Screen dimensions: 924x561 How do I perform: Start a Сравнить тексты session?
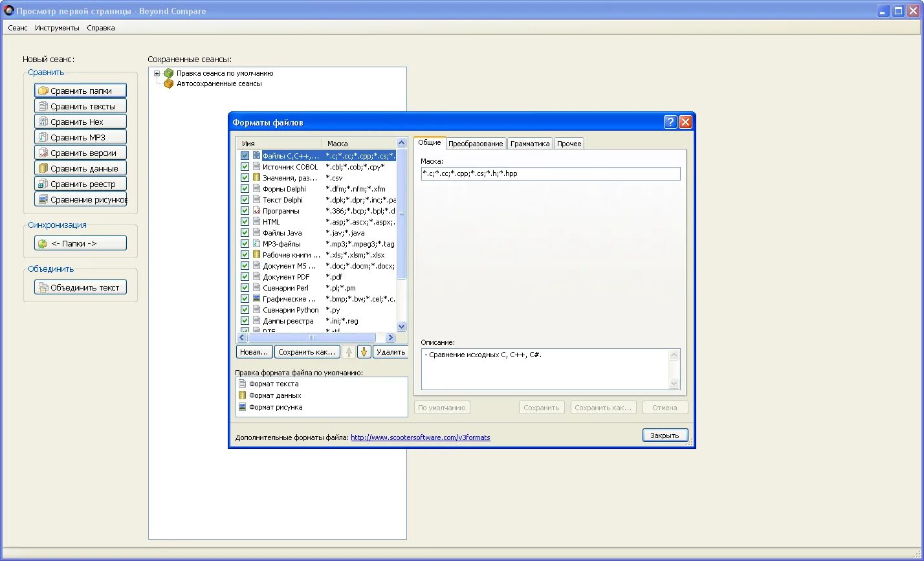click(x=80, y=106)
